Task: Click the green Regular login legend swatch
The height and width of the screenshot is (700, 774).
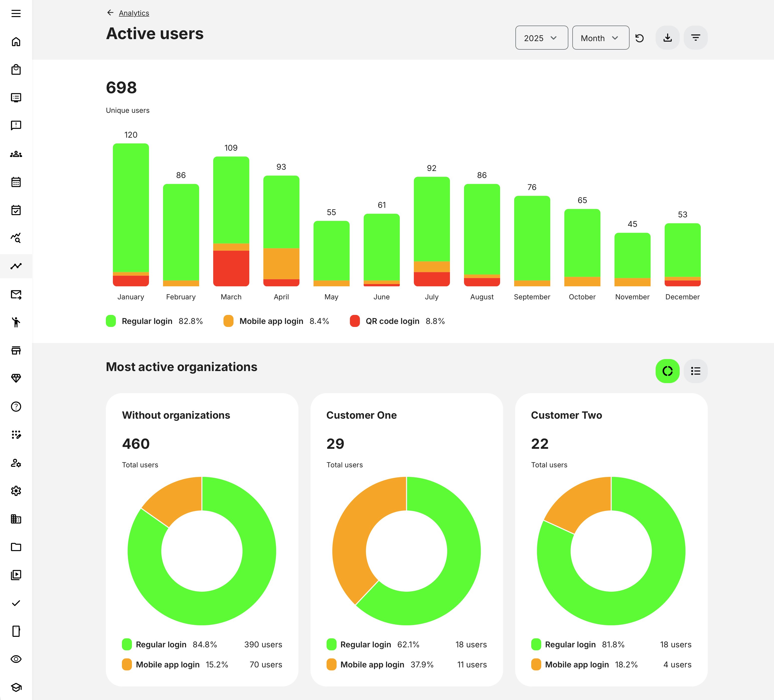Action: (111, 321)
